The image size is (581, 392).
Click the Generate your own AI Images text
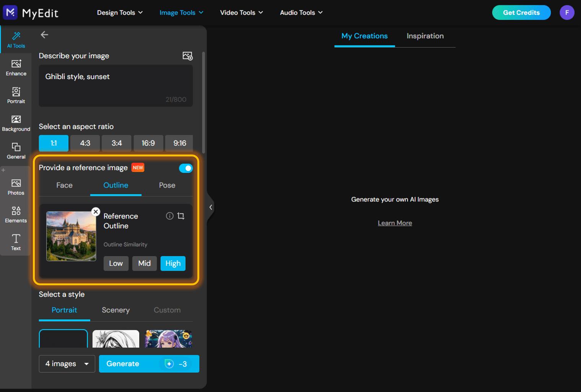pyautogui.click(x=395, y=200)
